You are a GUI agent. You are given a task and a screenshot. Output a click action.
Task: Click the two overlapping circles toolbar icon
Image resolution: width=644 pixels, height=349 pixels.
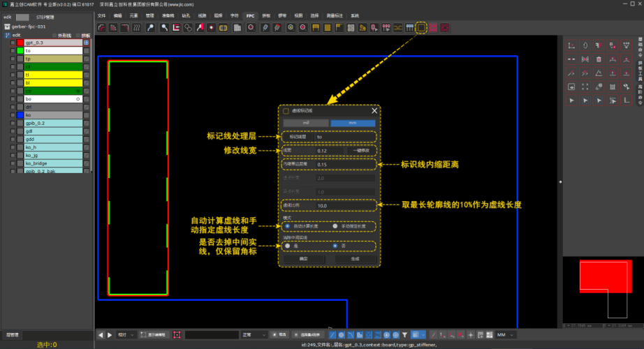pos(188,28)
